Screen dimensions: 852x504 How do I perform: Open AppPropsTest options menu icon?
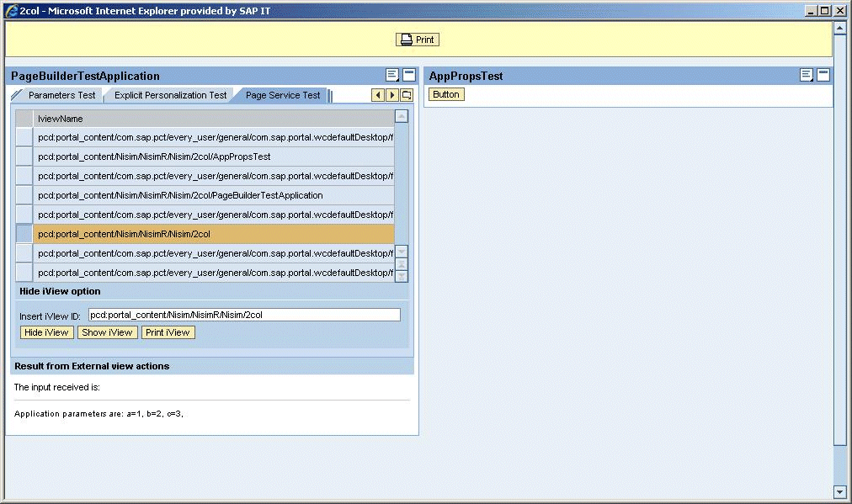(807, 76)
